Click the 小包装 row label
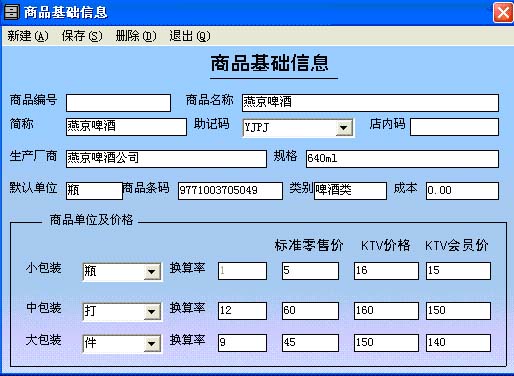The width and height of the screenshot is (514, 376). pyautogui.click(x=44, y=268)
